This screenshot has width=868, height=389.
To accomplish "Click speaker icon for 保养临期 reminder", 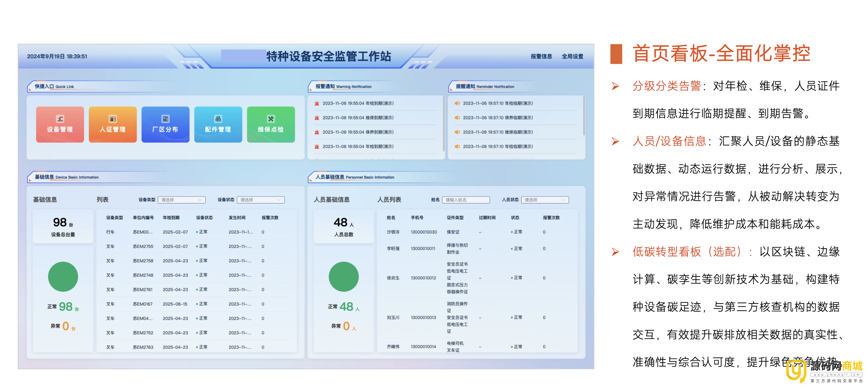I will pyautogui.click(x=457, y=118).
